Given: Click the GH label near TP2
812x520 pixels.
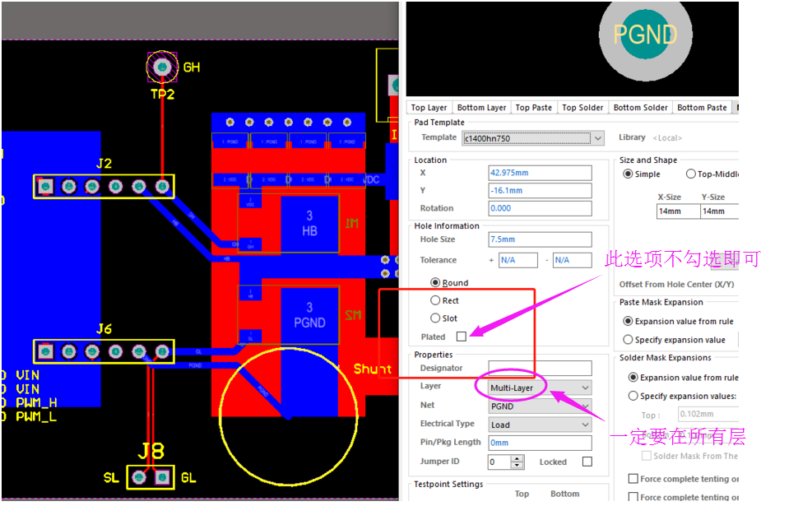Looking at the screenshot, I should pyautogui.click(x=192, y=67).
